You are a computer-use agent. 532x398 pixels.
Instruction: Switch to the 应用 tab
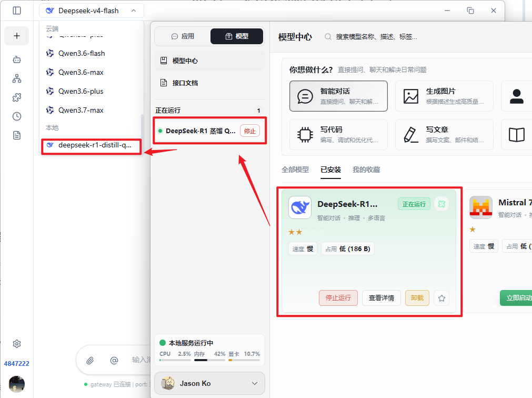click(183, 36)
